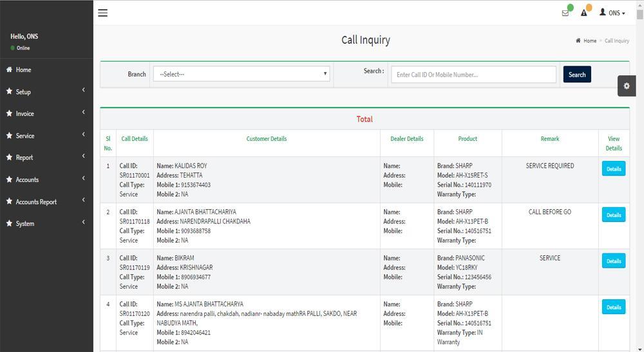644x352 pixels.
Task: Open the Branch select dropdown
Action: 241,74
